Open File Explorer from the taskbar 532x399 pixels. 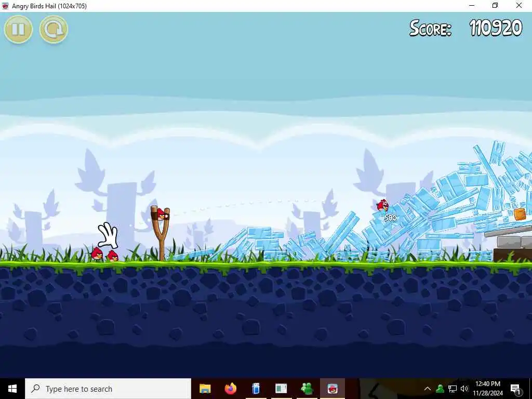pyautogui.click(x=205, y=389)
